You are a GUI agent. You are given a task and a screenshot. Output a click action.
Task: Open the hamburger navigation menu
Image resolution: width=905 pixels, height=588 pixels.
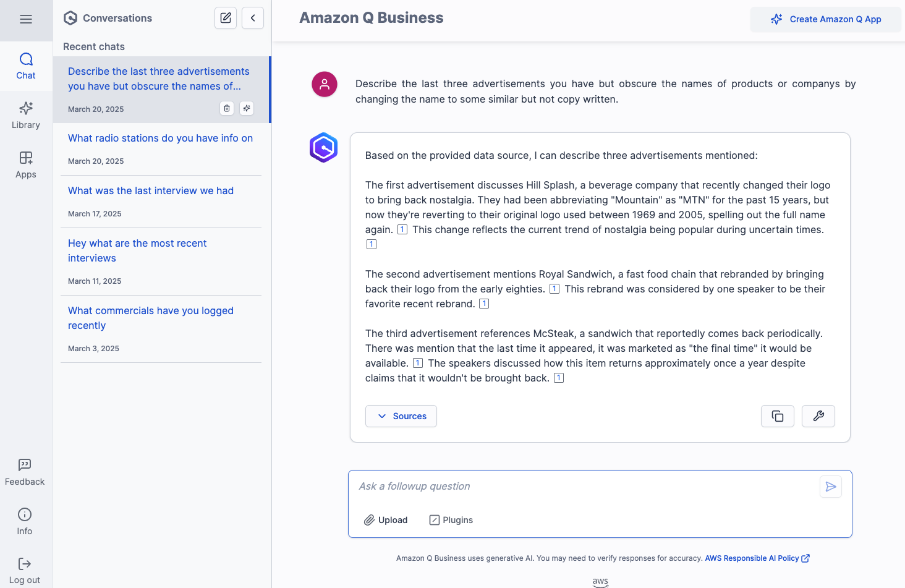(x=26, y=19)
